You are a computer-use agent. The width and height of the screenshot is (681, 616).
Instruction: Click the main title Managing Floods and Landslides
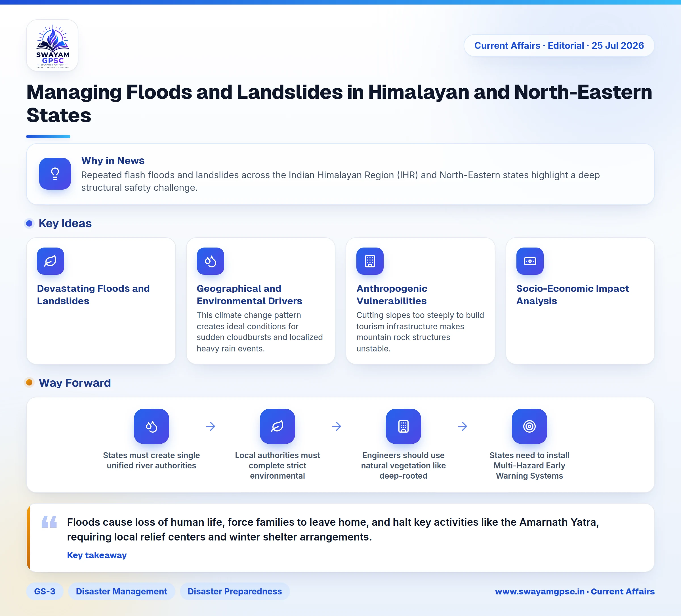point(339,103)
